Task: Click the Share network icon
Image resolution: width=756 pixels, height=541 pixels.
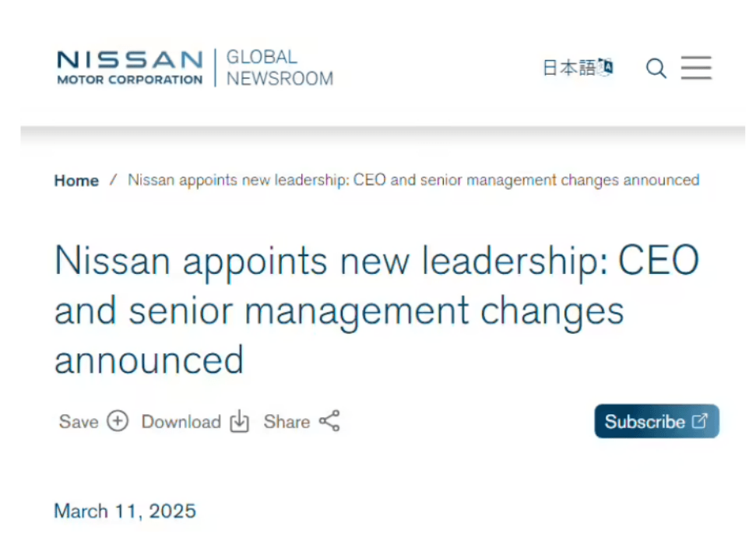Action: (329, 421)
